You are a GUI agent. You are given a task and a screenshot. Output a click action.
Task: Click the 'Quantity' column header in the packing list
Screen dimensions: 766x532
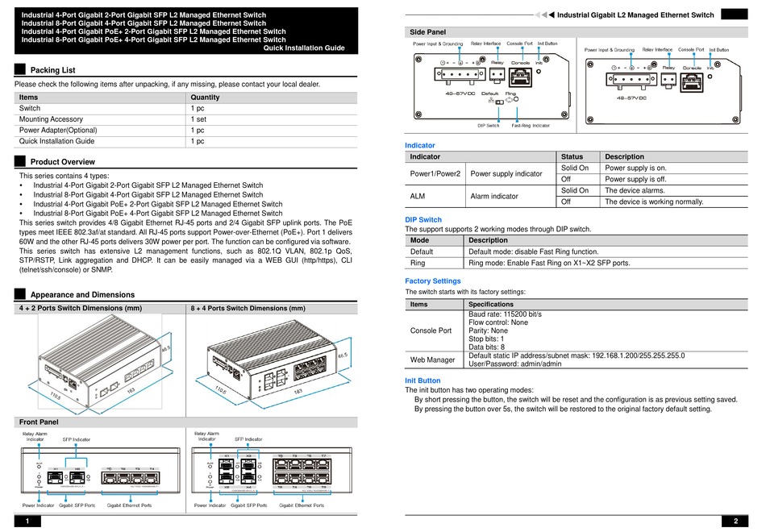[205, 98]
